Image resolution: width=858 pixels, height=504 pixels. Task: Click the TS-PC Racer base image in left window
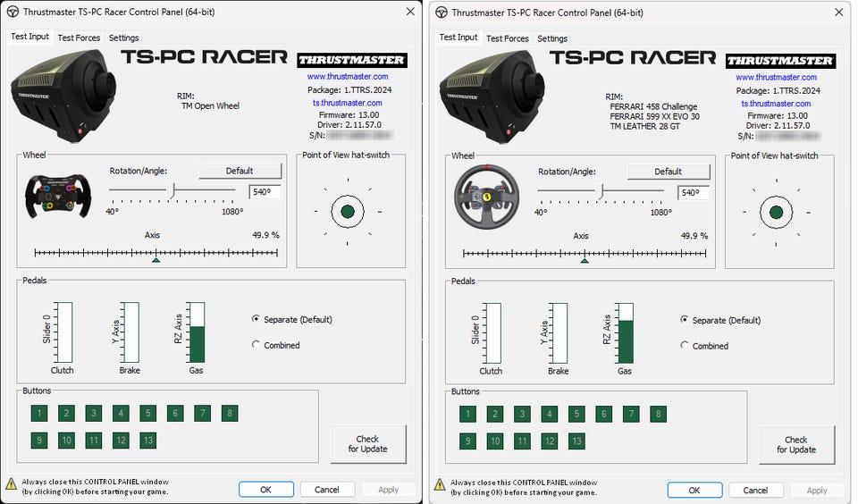pyautogui.click(x=63, y=97)
